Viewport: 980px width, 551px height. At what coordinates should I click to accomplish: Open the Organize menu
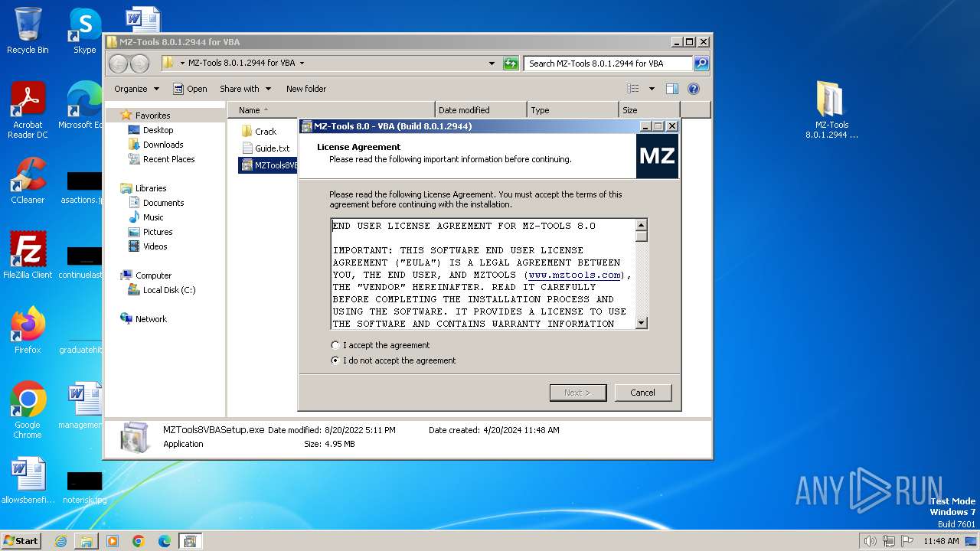click(136, 89)
